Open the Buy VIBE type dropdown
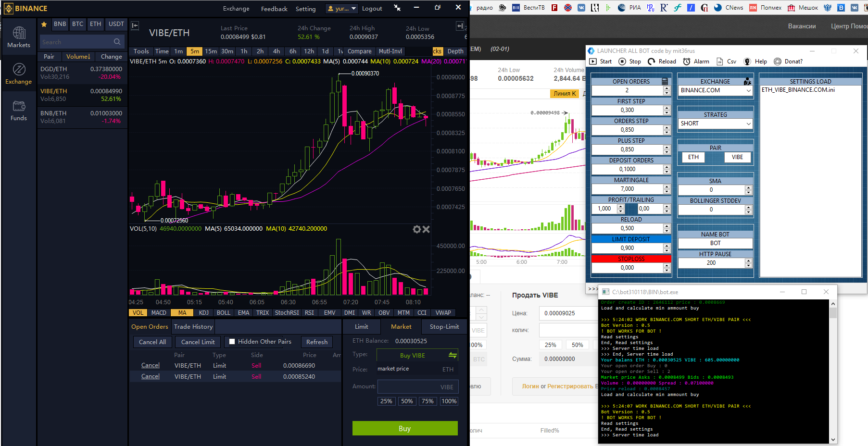This screenshot has width=868, height=446. (x=417, y=355)
